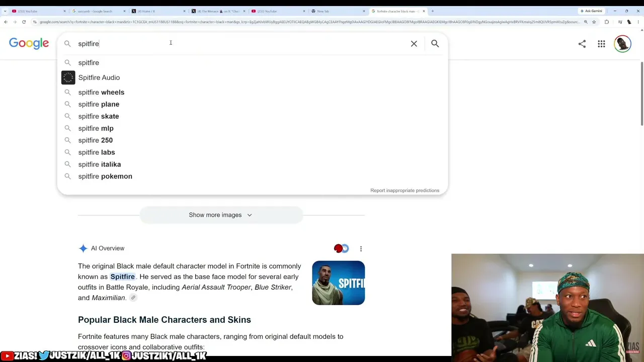Pick the 'spitfire mlp' suggestion

pyautogui.click(x=252, y=128)
